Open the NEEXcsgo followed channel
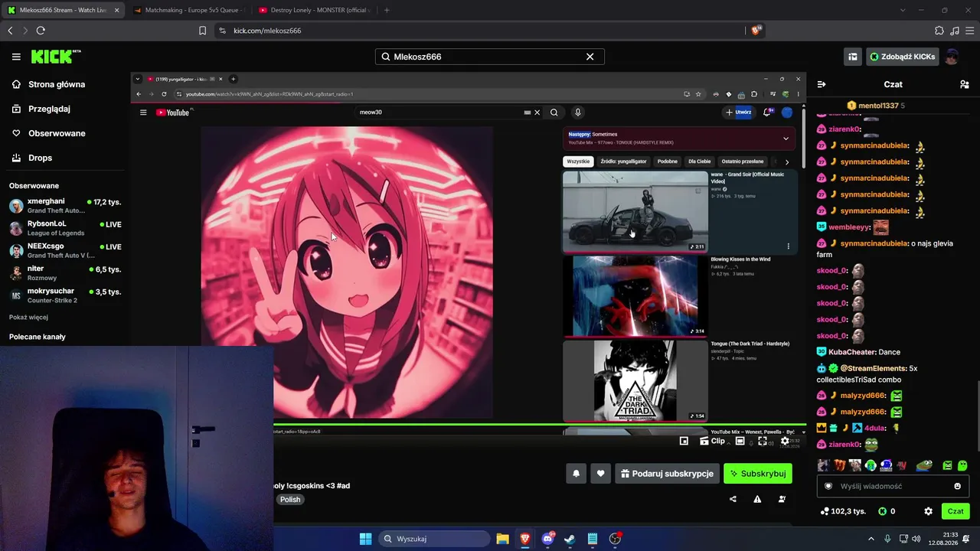The image size is (980, 551). tap(64, 250)
